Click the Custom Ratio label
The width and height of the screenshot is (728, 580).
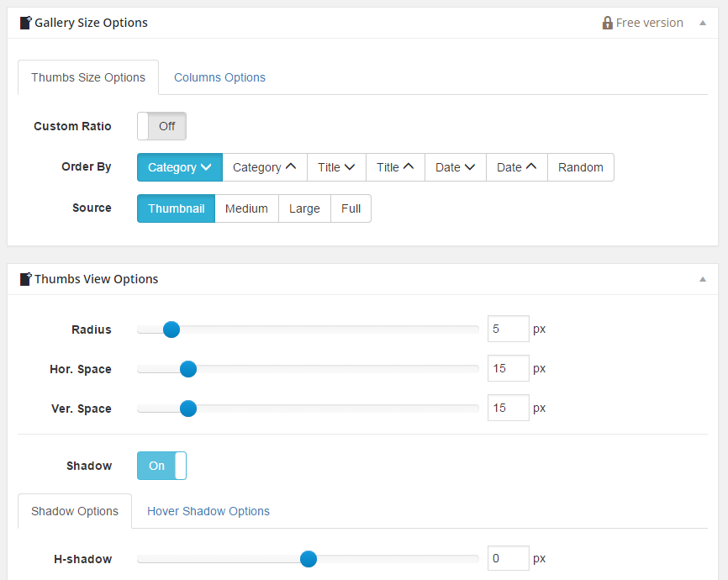[72, 126]
